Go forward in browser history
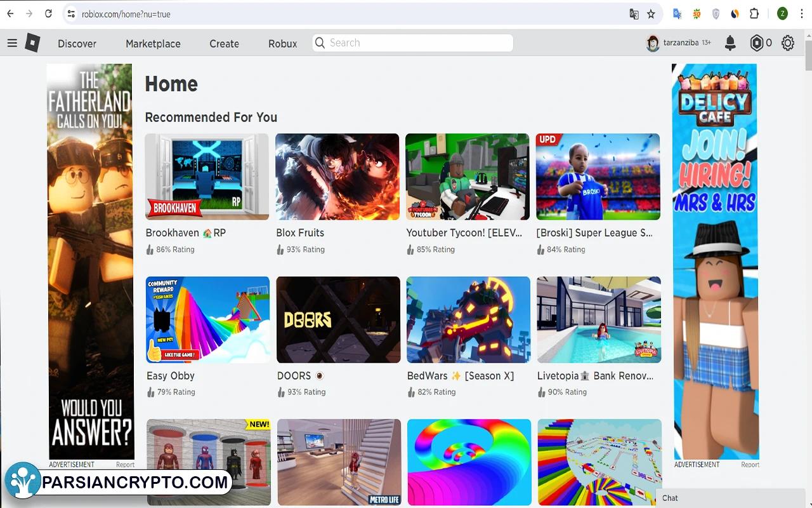The width and height of the screenshot is (812, 508). tap(29, 13)
